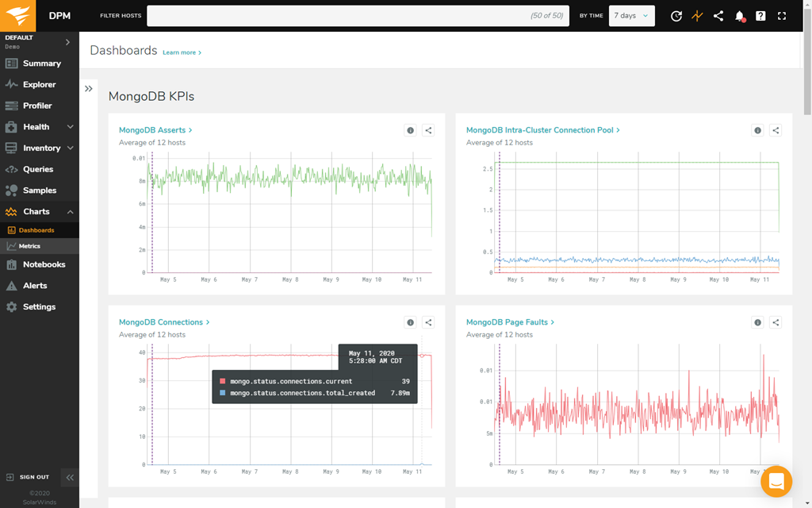Enter fullscreen mode using the expand icon

(782, 16)
